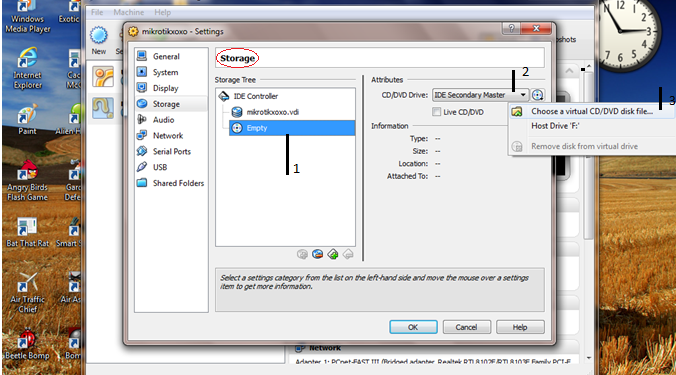Open Windows Media Player desktop shortcut
Image resolution: width=676 pixels, height=375 pixels.
(28, 17)
